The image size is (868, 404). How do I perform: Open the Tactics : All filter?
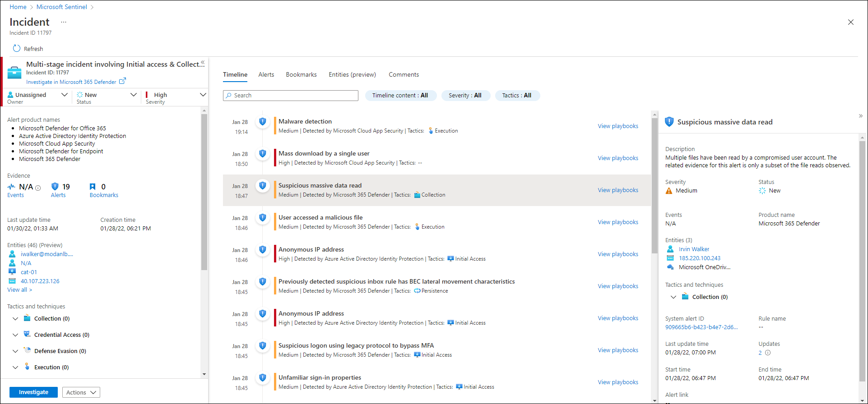[x=517, y=96]
